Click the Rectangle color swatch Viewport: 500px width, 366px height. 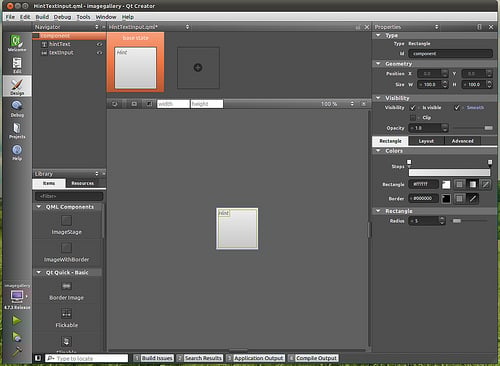(x=446, y=184)
